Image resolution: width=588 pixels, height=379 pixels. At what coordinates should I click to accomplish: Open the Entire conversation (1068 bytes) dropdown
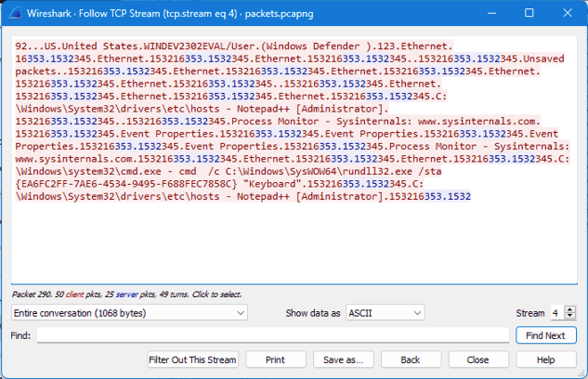129,313
